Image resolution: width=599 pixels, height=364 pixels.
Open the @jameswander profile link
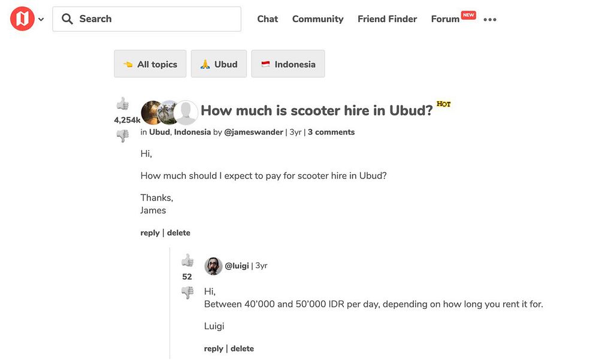[253, 132]
